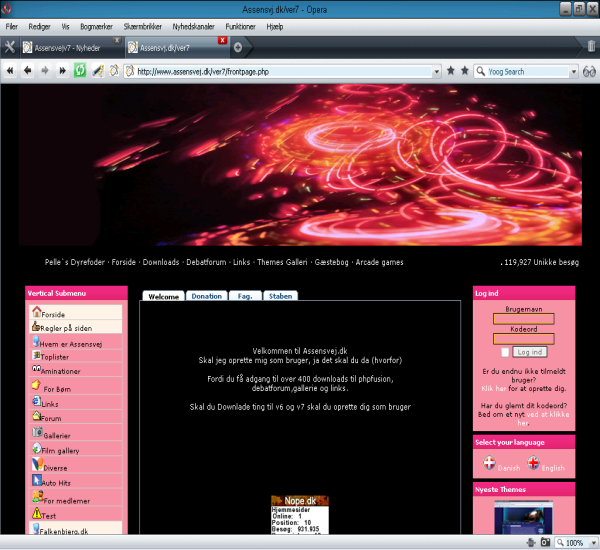This screenshot has height=550, width=600.
Task: Open the Arcade games link
Action: pos(379,262)
